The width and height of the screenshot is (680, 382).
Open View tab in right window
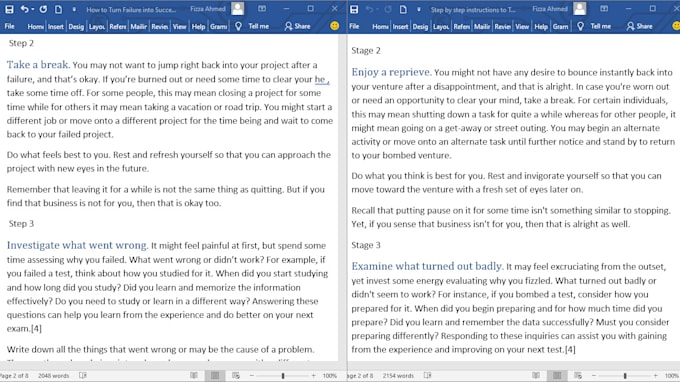click(522, 26)
